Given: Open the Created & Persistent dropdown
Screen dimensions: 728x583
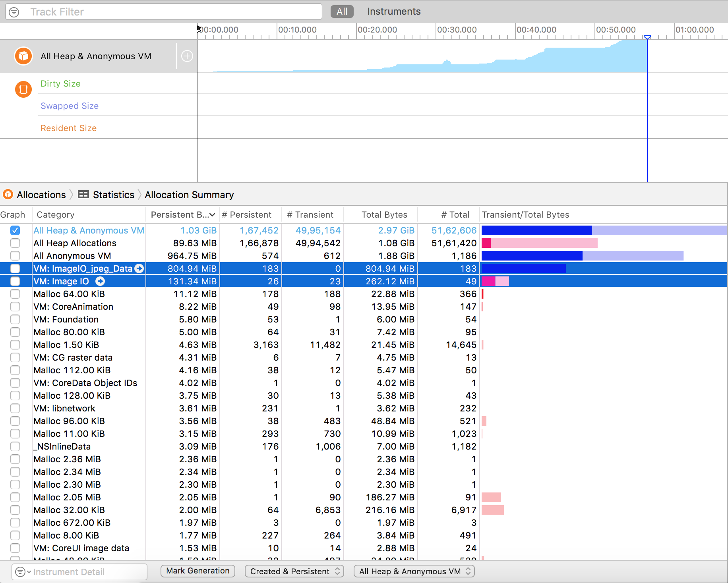Looking at the screenshot, I should point(294,571).
